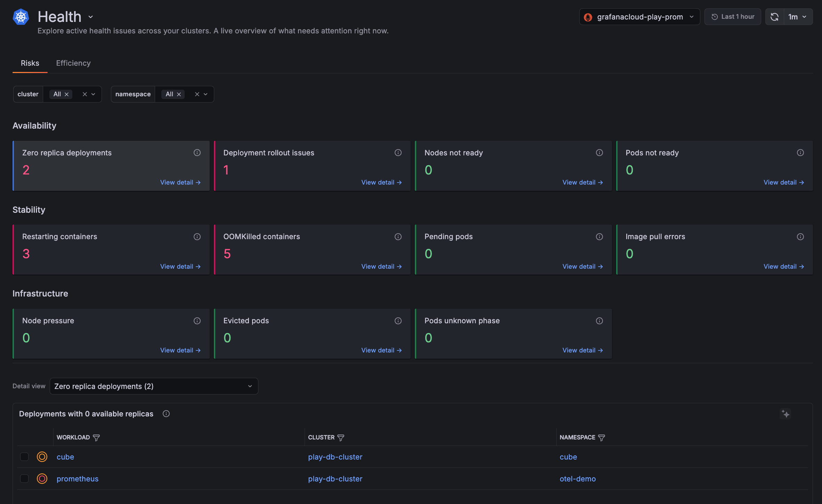Viewport: 822px width, 504px height.
Task: Open the otel-demo namespace link
Action: 578,479
